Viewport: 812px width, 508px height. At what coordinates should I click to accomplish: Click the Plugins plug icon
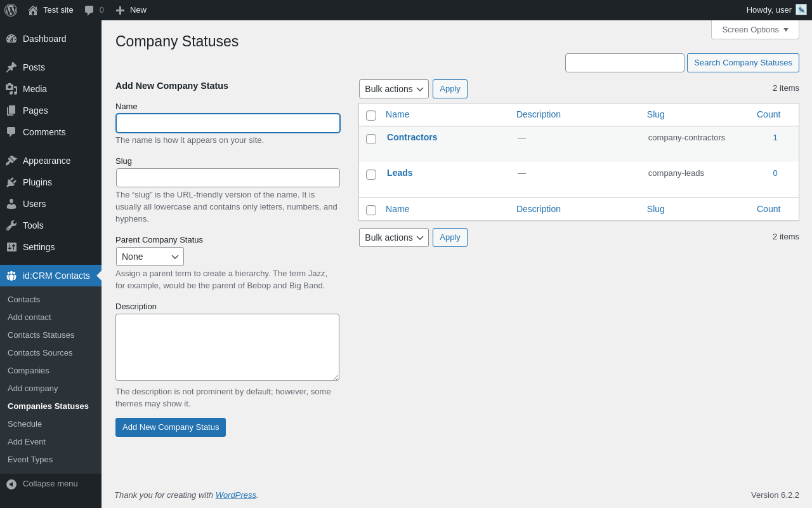(x=11, y=182)
